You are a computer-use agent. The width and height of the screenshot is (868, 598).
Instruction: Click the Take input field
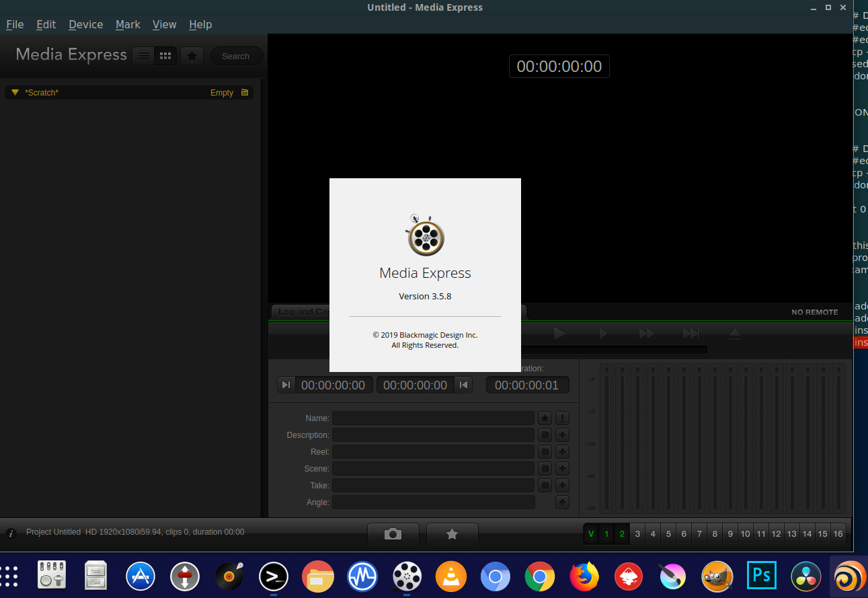tap(433, 486)
